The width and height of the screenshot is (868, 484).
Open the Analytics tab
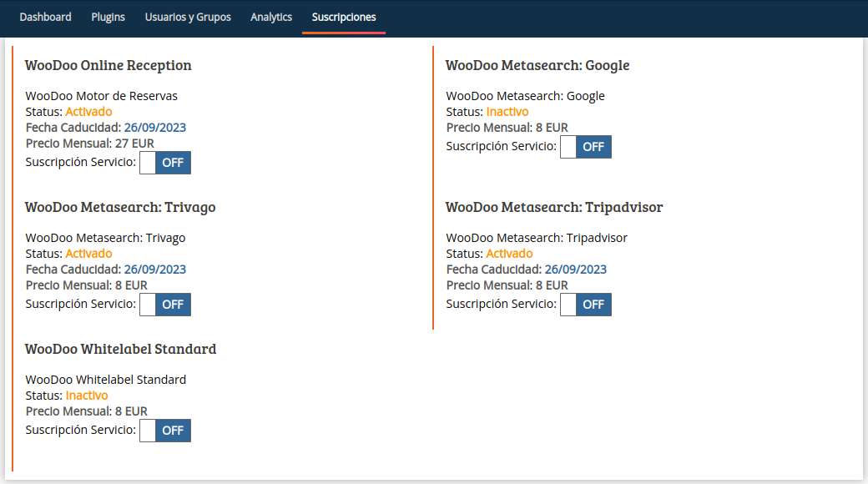270,18
